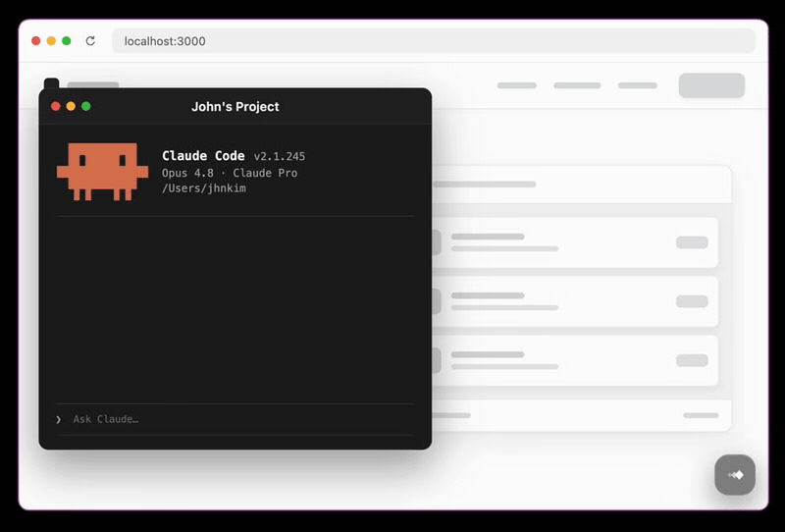Minimize the browser window with yellow button
The width and height of the screenshot is (785, 532).
tap(51, 41)
